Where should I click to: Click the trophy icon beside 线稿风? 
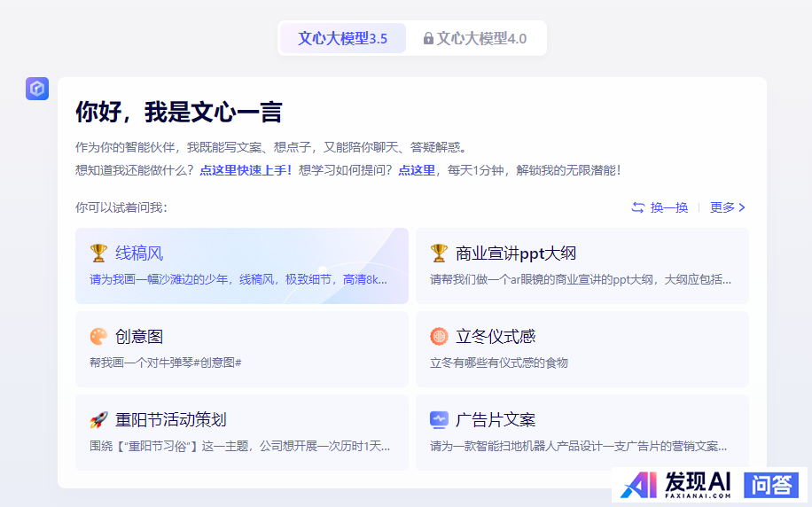pos(98,253)
